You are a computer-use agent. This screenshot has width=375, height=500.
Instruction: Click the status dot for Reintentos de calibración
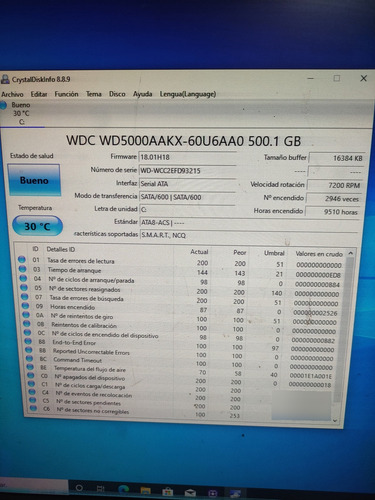[x=27, y=323]
